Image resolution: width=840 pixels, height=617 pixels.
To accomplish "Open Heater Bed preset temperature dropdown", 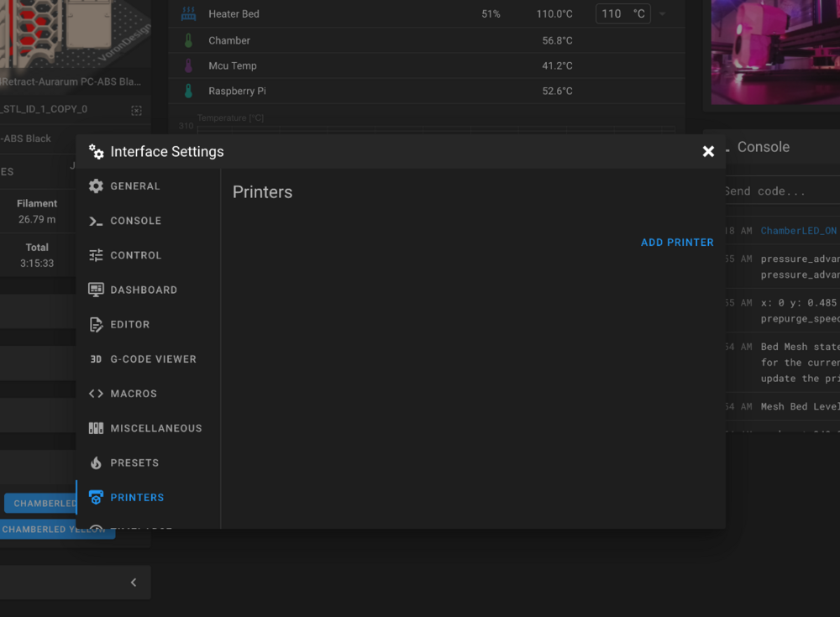I will click(x=662, y=14).
